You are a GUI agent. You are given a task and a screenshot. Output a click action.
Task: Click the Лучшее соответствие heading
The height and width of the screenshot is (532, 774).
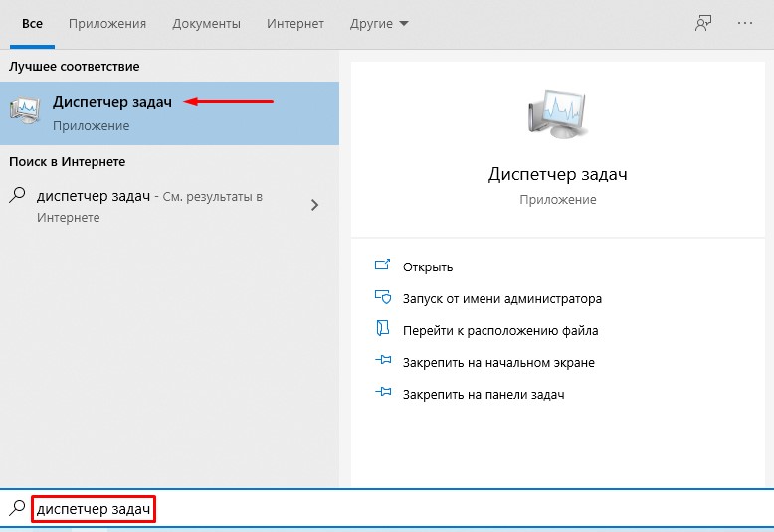(74, 67)
